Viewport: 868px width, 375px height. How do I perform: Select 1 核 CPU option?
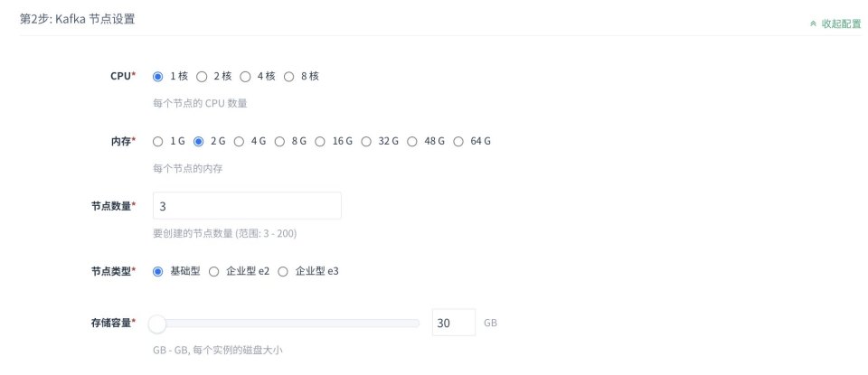pyautogui.click(x=158, y=77)
